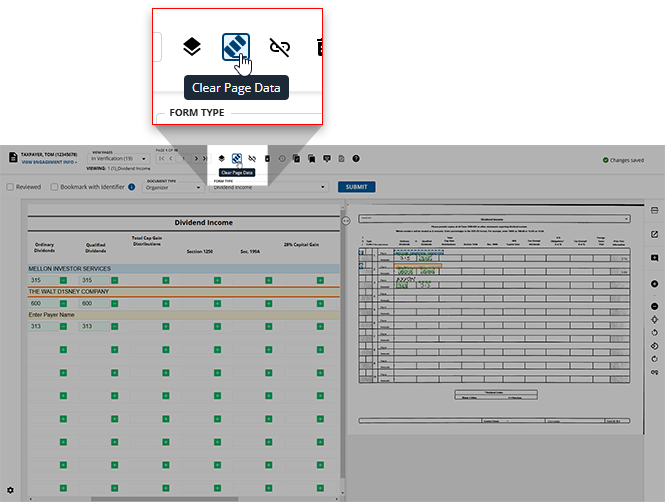Viewport: 665px width, 502px height.
Task: Open document in new window icon
Action: point(653,235)
